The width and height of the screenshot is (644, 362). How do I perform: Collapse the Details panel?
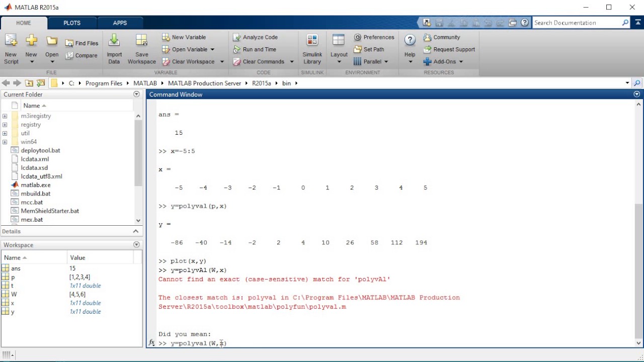tap(136, 231)
